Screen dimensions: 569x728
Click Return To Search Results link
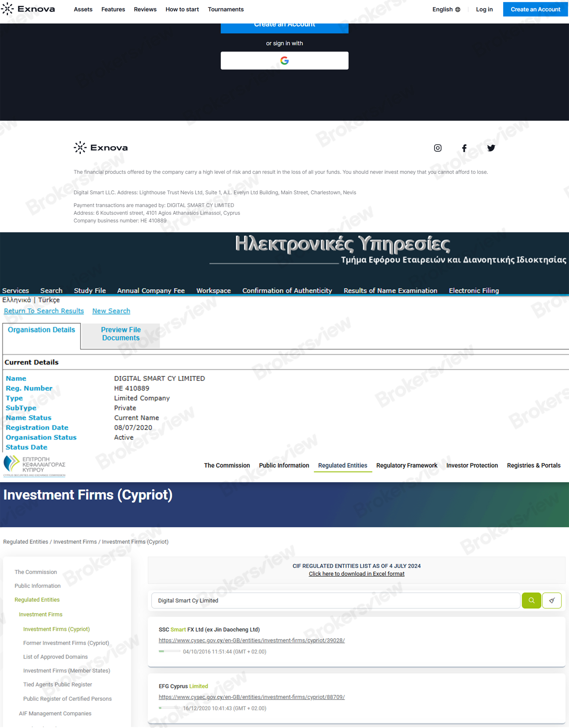[44, 311]
